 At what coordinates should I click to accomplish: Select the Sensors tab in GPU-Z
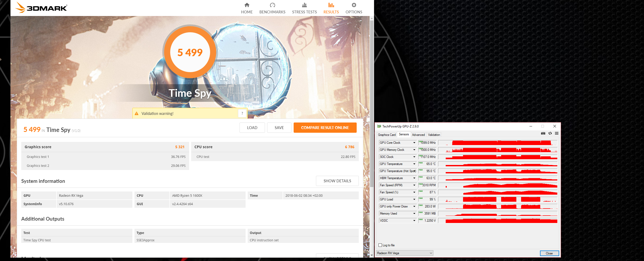[x=404, y=134]
